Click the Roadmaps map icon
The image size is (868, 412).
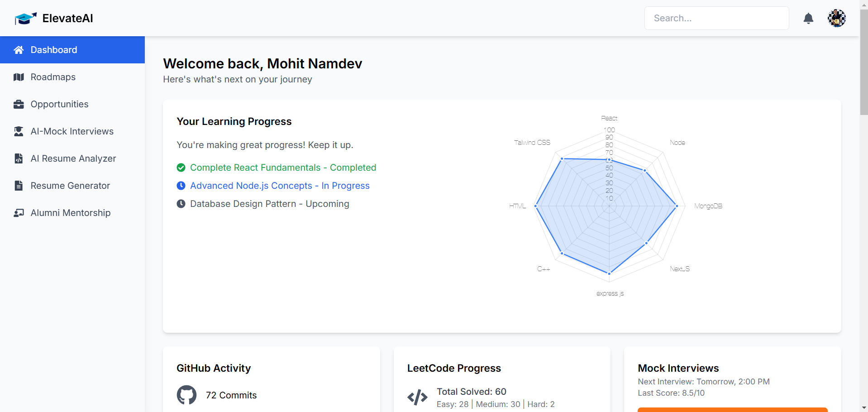(19, 77)
